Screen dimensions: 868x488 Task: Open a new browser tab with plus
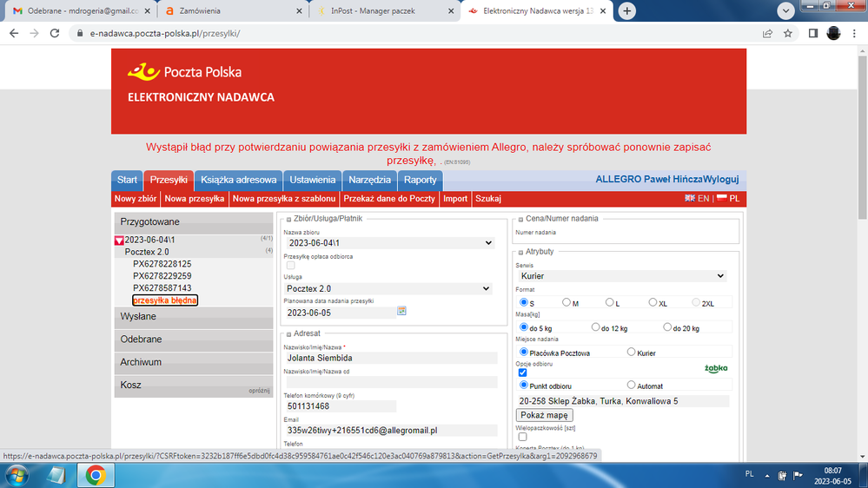pyautogui.click(x=626, y=10)
